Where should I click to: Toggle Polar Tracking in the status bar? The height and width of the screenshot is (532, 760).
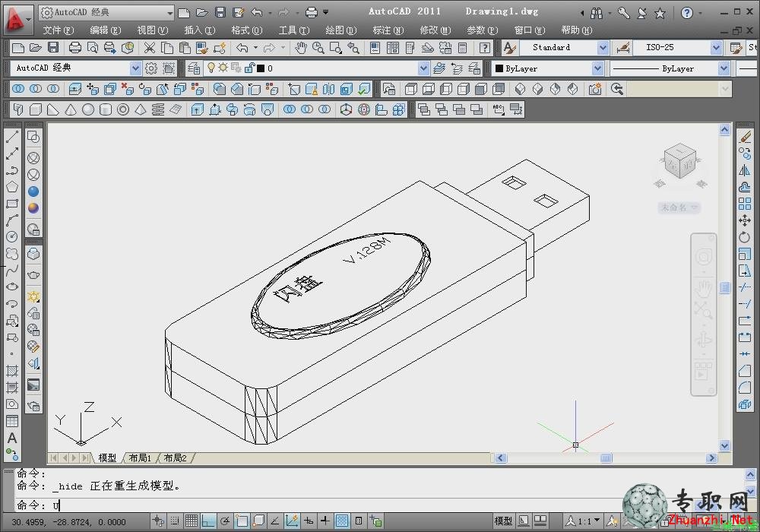click(225, 521)
